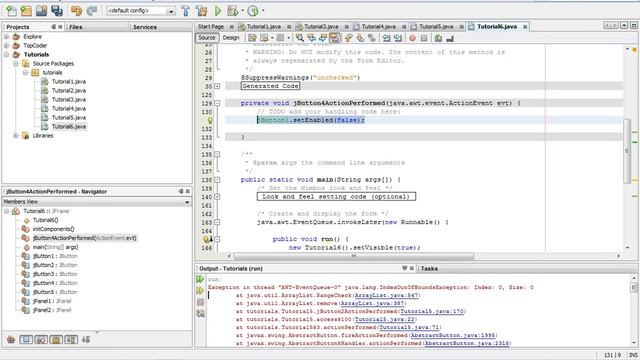Open the Start Page tab
The height and width of the screenshot is (360, 640).
pyautogui.click(x=211, y=27)
